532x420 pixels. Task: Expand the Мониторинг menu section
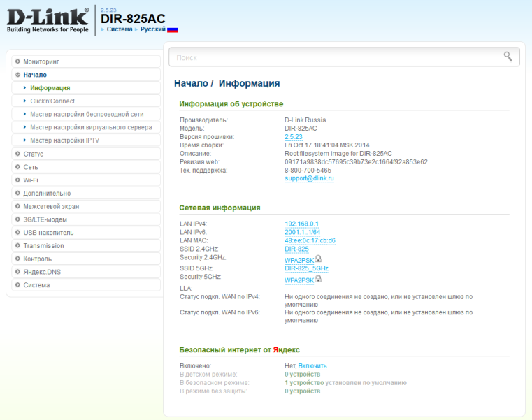click(x=86, y=61)
